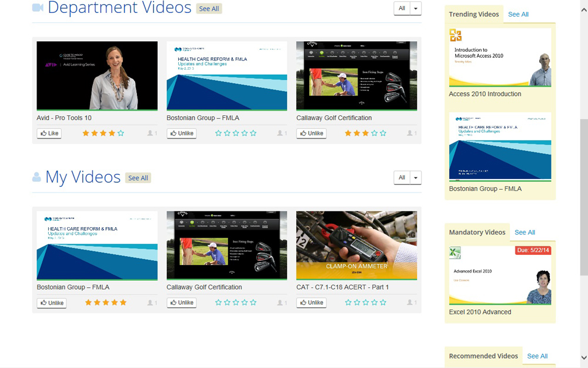Screen dimensions: 588x368
Task: Click viewer count icon on Department Callaway Golf card
Action: (x=410, y=133)
